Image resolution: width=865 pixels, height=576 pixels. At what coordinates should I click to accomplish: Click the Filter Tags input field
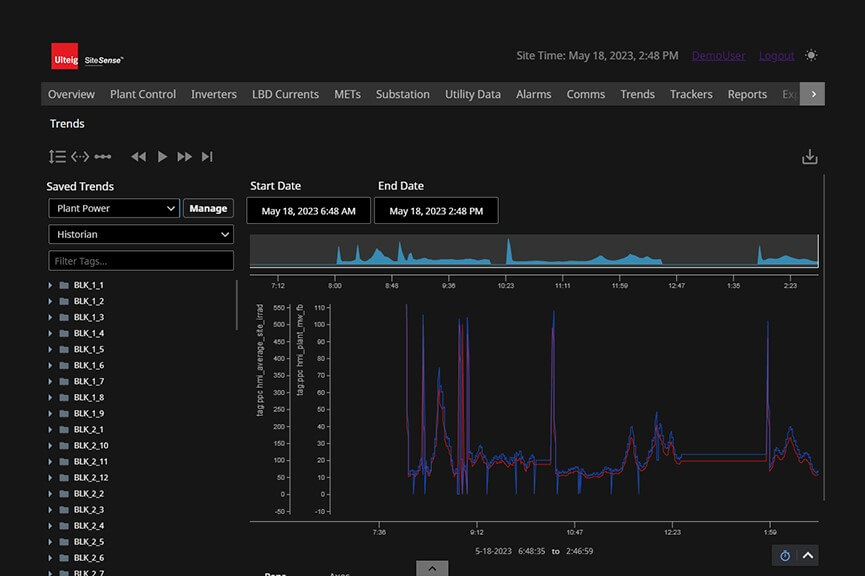pos(140,261)
